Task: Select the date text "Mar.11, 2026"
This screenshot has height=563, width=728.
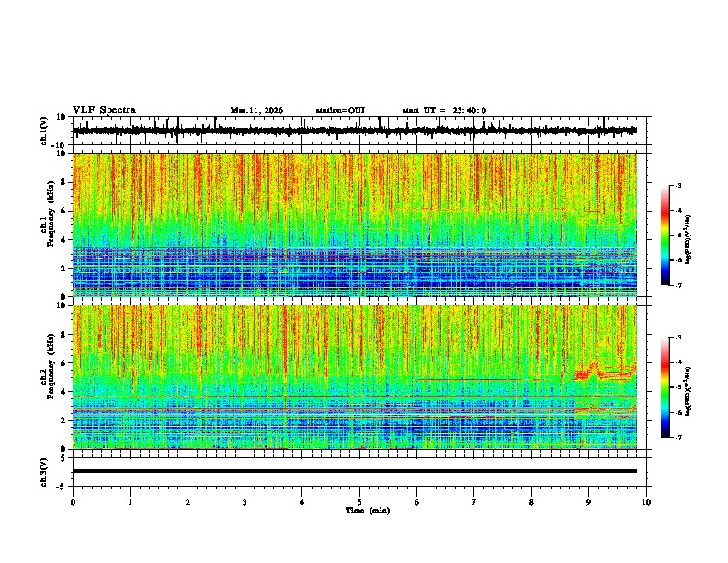Action: (256, 110)
